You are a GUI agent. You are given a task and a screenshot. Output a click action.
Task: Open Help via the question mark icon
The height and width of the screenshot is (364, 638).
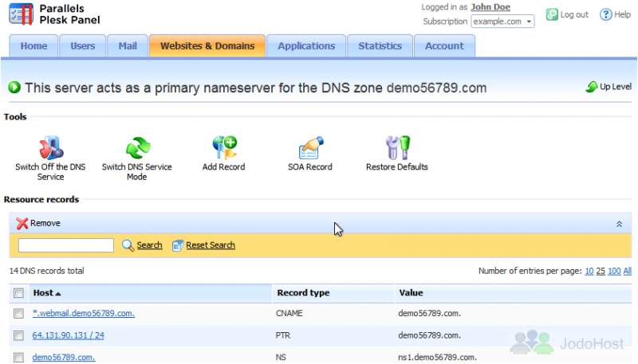pyautogui.click(x=605, y=14)
